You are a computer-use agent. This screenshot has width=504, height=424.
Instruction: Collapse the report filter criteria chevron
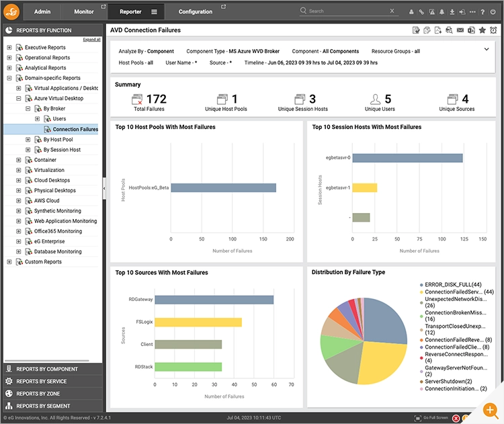pyautogui.click(x=487, y=49)
